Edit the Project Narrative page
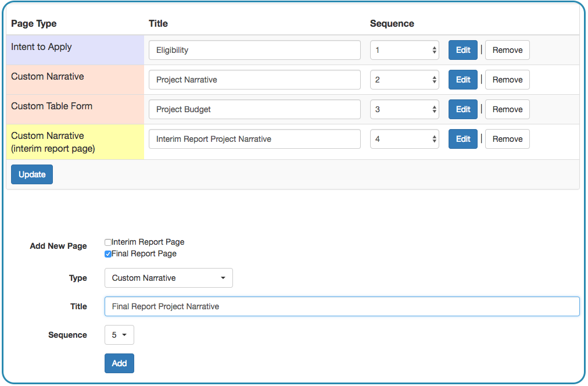The height and width of the screenshot is (386, 588). (x=462, y=80)
